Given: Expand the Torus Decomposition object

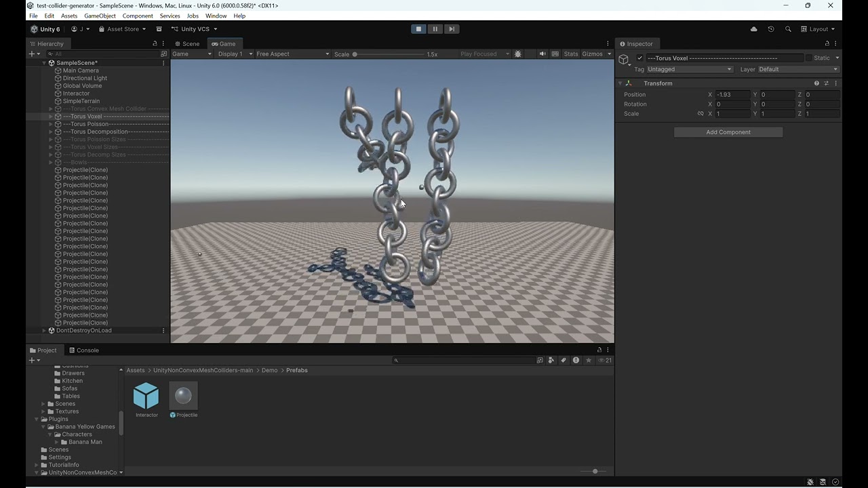Looking at the screenshot, I should pos(51,131).
